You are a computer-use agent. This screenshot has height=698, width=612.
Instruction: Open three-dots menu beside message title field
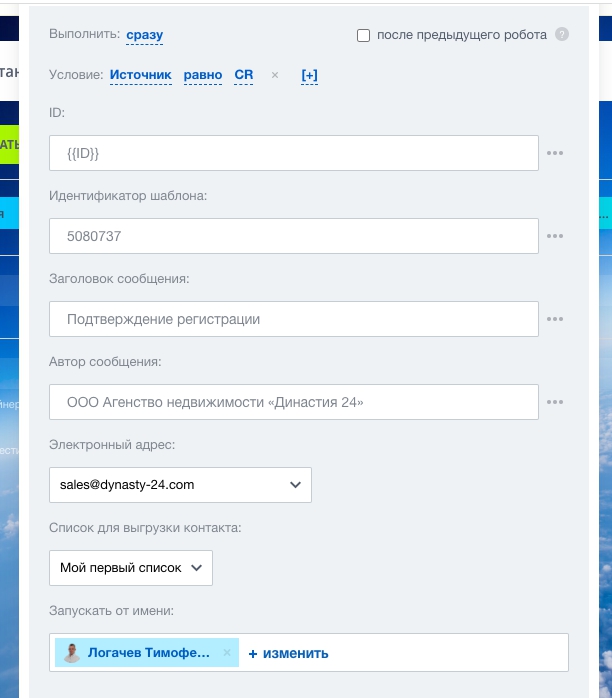[x=555, y=320]
